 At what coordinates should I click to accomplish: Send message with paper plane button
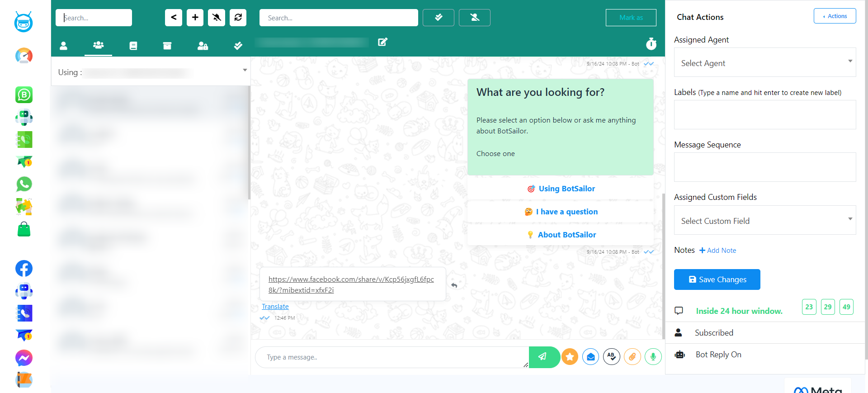[x=543, y=357]
